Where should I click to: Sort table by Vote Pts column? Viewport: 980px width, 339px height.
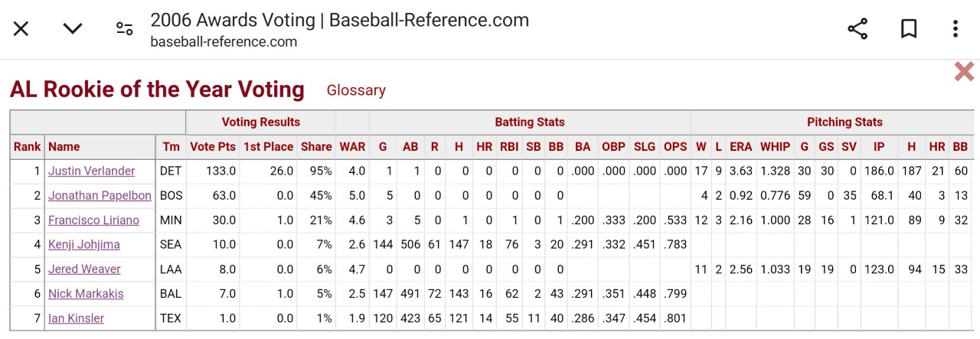[213, 146]
